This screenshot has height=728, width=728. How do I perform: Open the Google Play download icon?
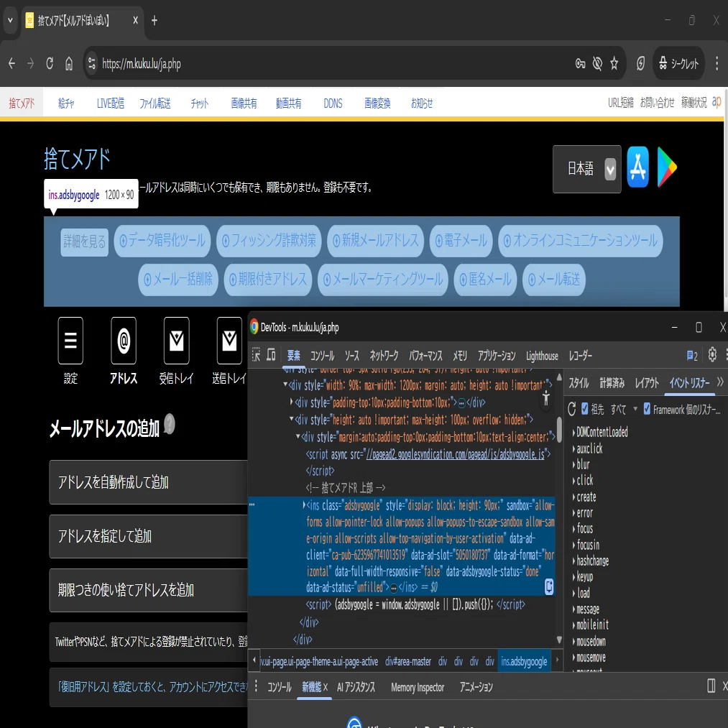pyautogui.click(x=667, y=167)
